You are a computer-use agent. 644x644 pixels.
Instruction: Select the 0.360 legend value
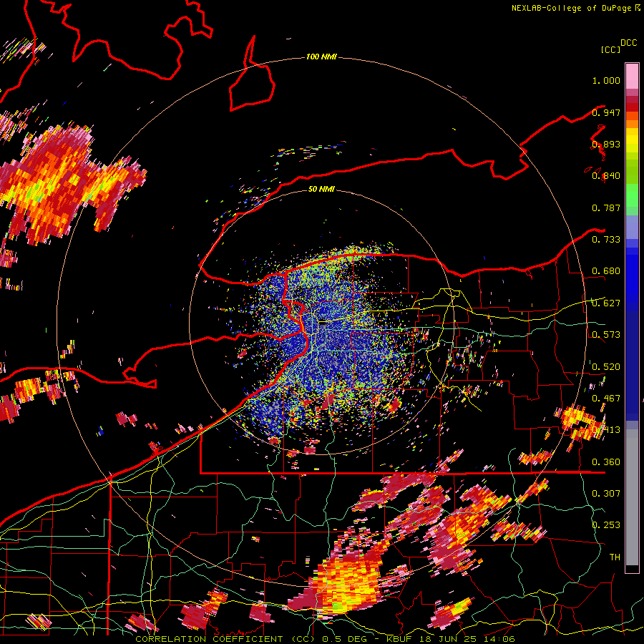[x=606, y=462]
